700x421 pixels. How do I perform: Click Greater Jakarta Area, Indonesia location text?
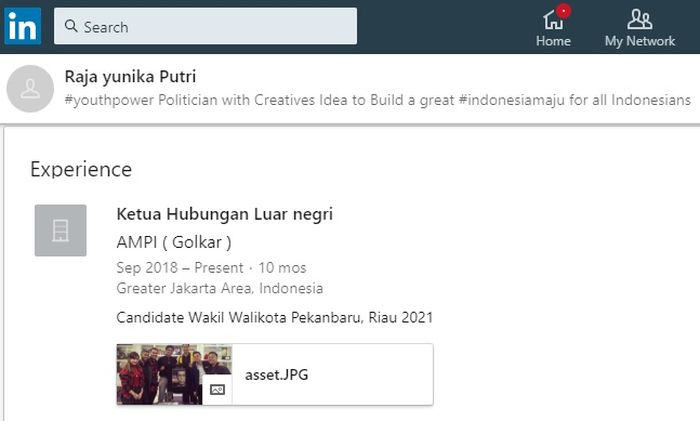220,288
